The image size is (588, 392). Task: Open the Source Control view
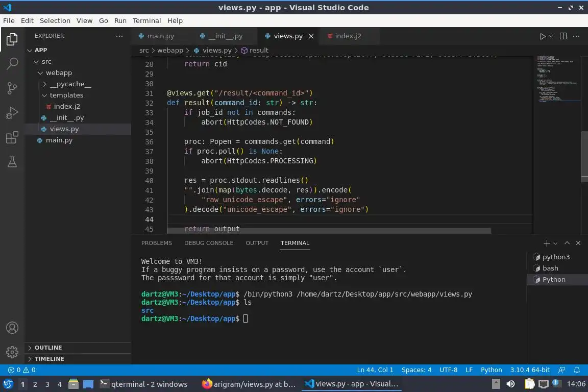12,88
